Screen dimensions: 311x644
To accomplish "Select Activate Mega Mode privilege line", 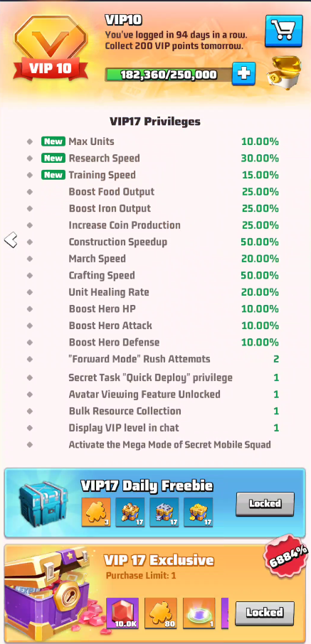I will (x=153, y=444).
